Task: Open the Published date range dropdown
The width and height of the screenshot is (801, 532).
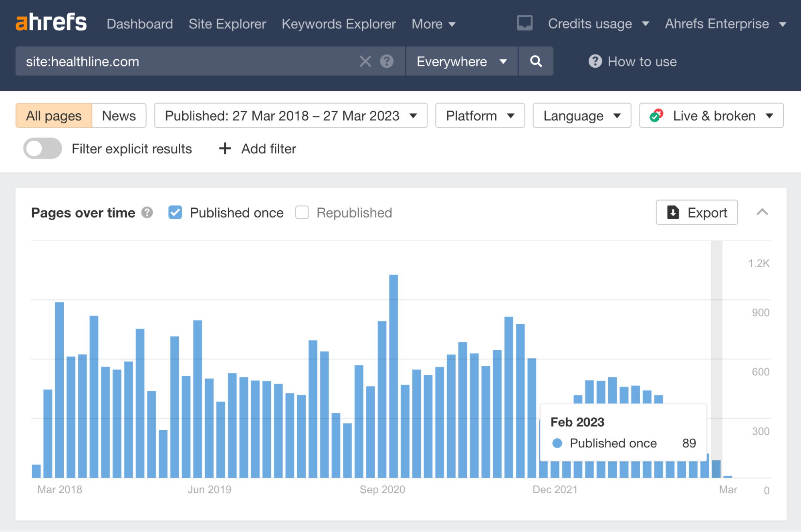Action: (x=291, y=115)
